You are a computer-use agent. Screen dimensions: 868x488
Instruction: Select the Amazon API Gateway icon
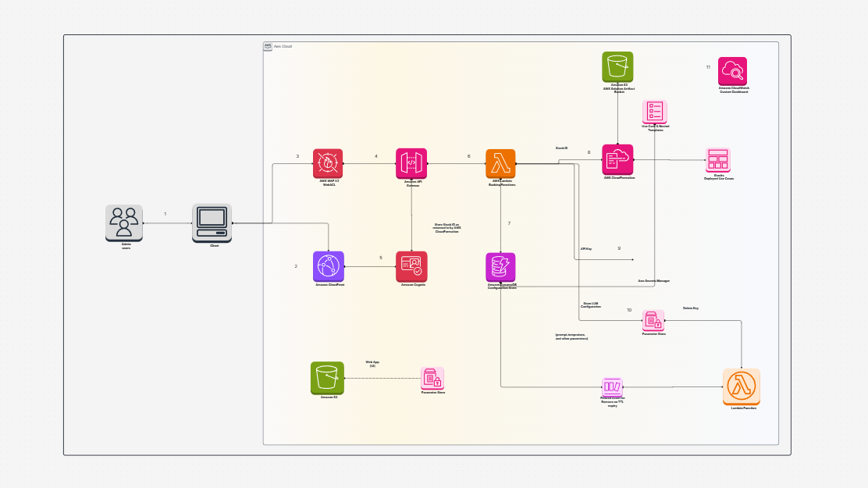pyautogui.click(x=411, y=163)
